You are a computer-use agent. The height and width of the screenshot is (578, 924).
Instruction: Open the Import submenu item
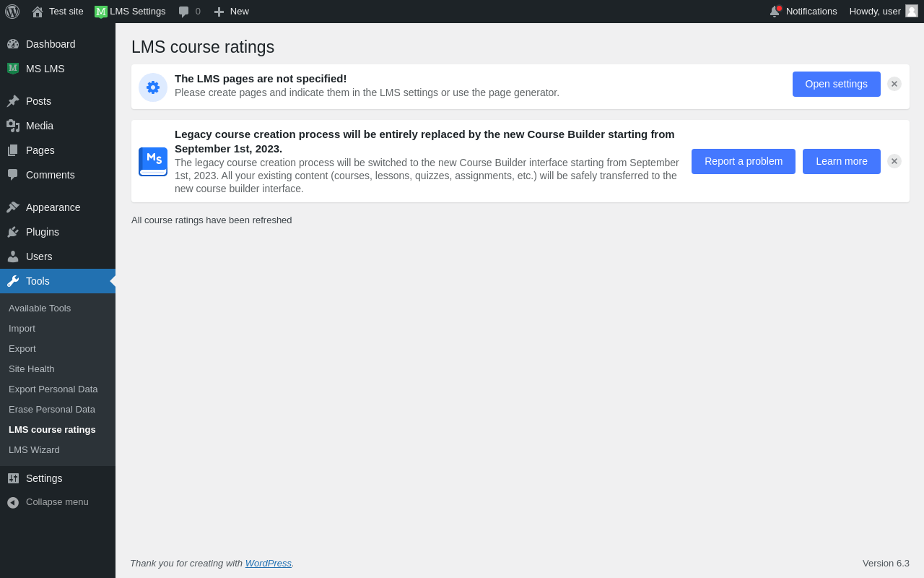(58, 329)
